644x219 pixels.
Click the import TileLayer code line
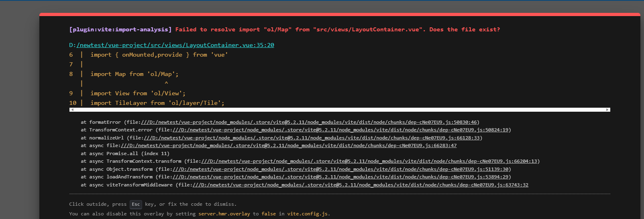pyautogui.click(x=157, y=103)
